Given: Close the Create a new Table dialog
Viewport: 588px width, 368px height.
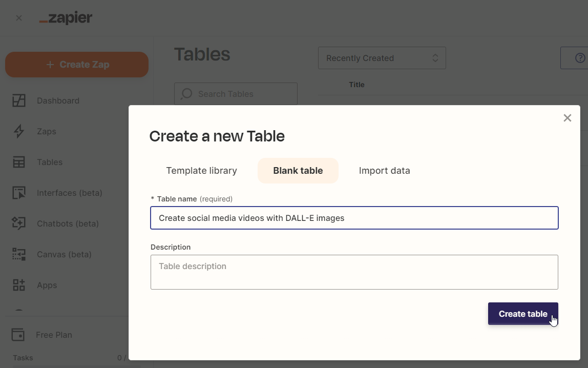Looking at the screenshot, I should tap(567, 118).
